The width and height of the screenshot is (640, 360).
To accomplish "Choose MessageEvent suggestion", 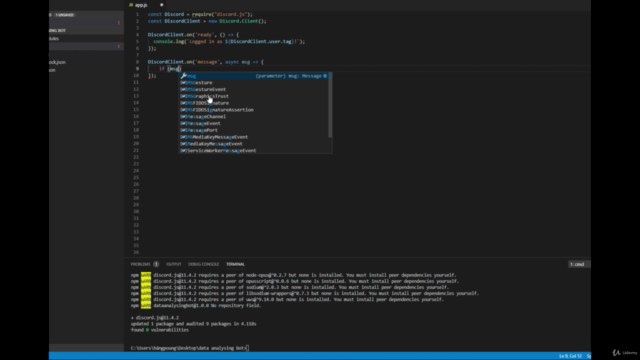I will [x=254, y=123].
